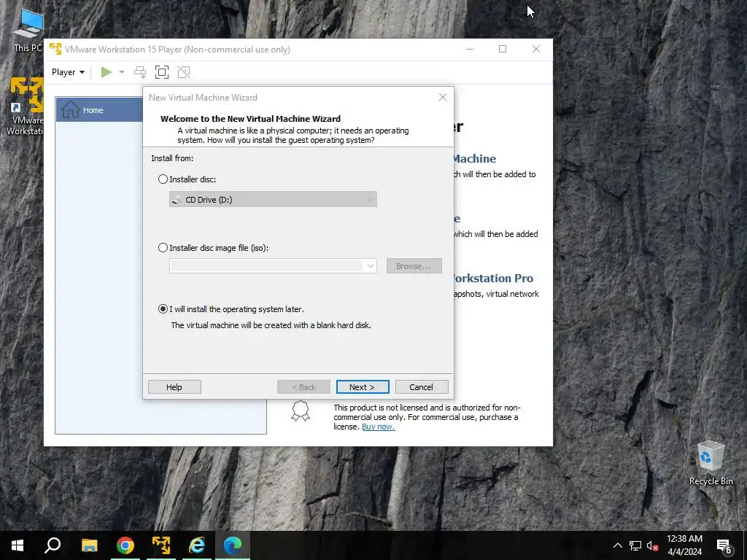
Task: Expand the arrow next to the play button
Action: click(x=122, y=72)
